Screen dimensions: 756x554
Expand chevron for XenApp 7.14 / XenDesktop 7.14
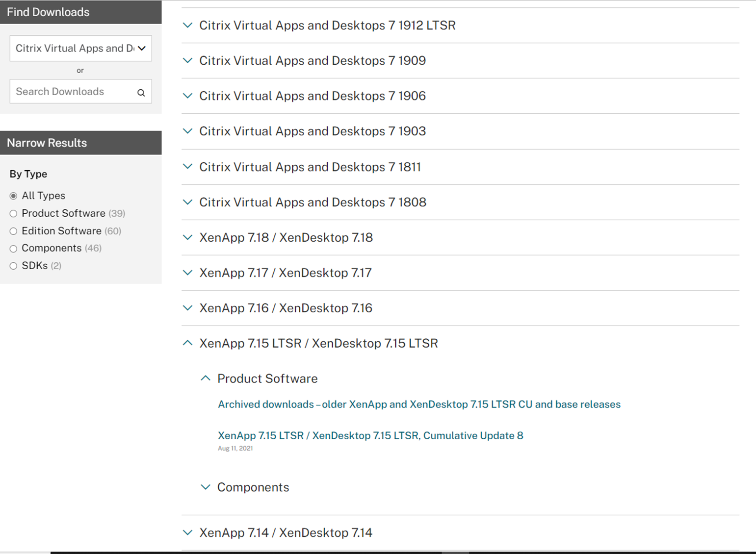tap(187, 532)
